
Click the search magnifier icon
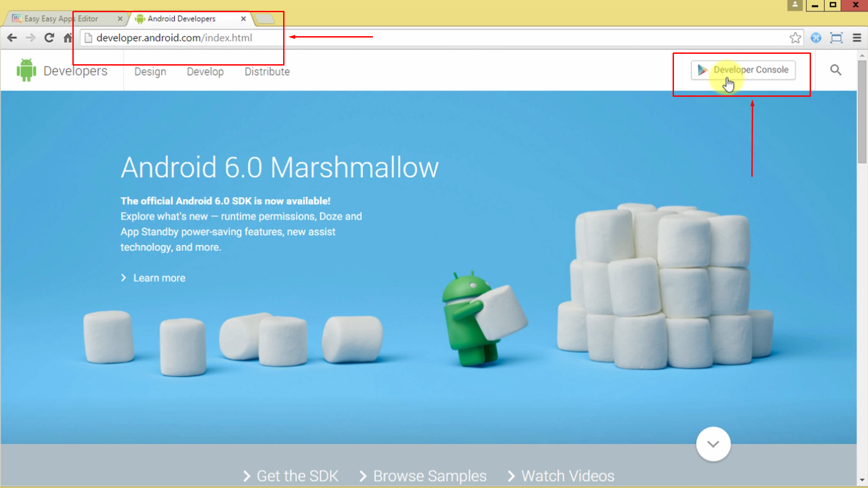click(835, 70)
